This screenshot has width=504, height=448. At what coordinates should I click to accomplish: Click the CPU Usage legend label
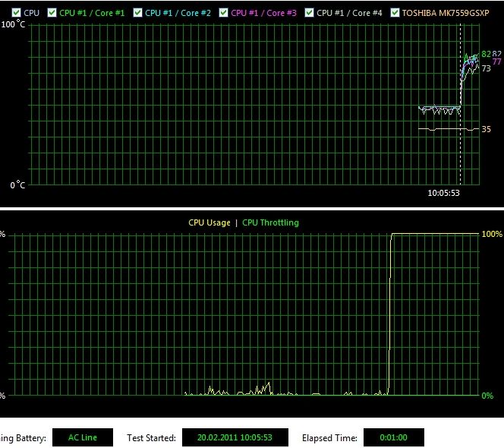pyautogui.click(x=209, y=222)
